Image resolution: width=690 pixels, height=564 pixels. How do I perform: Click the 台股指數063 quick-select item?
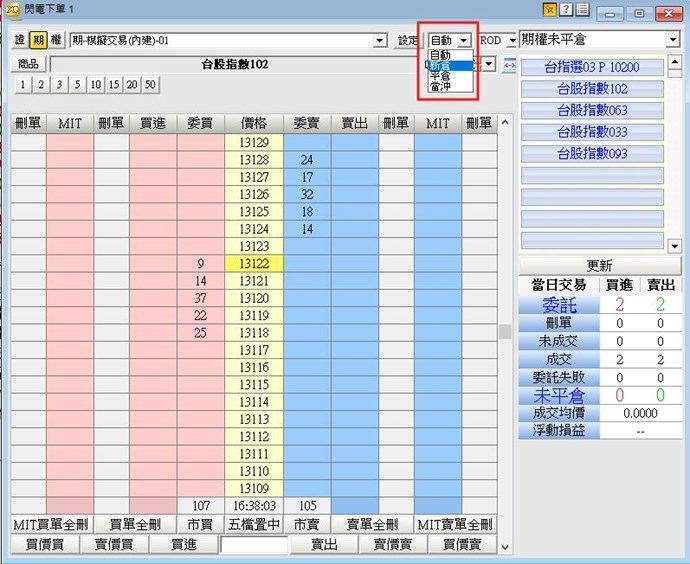[593, 110]
